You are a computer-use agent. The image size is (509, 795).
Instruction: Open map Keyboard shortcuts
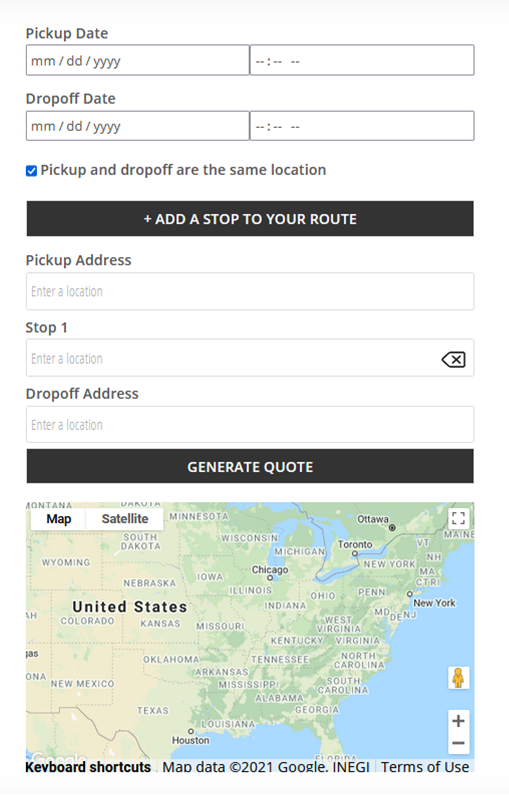coord(88,767)
